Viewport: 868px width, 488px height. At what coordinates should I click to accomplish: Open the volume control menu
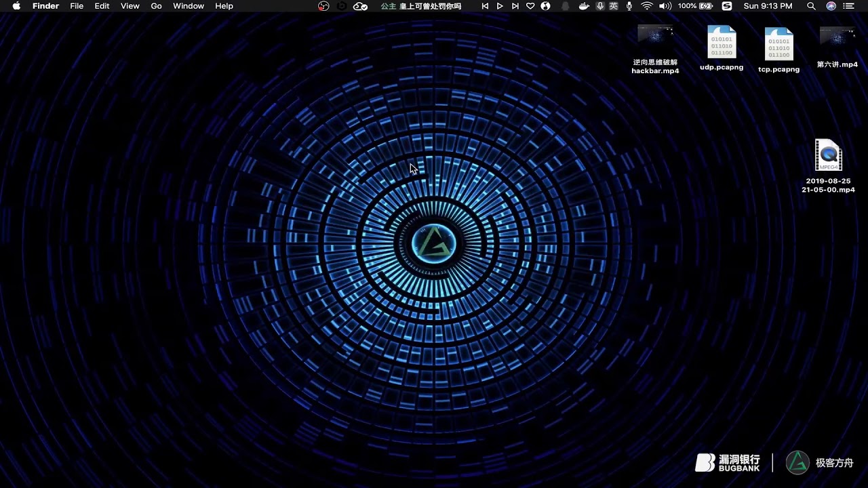(665, 6)
